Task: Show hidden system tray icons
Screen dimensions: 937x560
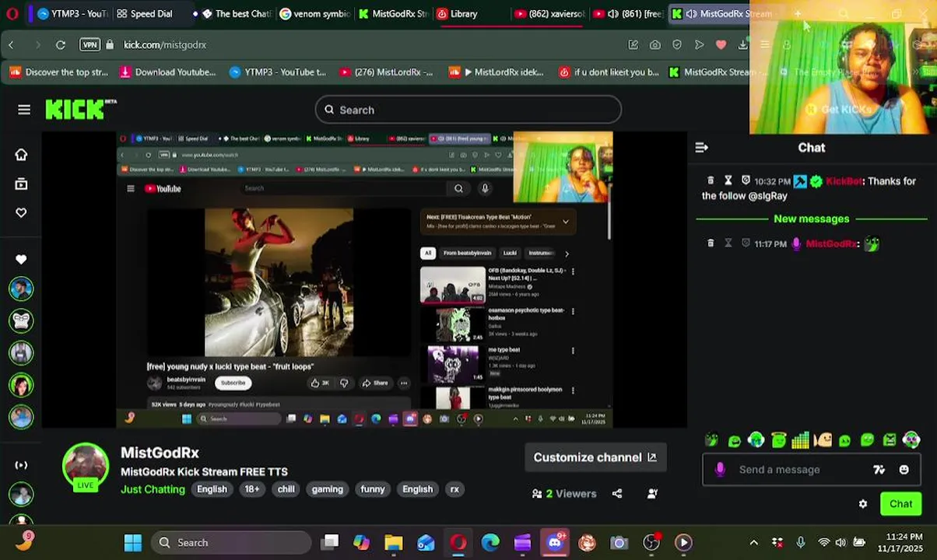Action: 753,543
